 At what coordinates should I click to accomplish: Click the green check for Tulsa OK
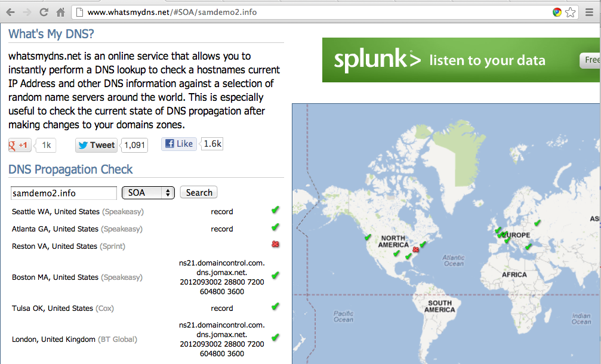click(275, 306)
